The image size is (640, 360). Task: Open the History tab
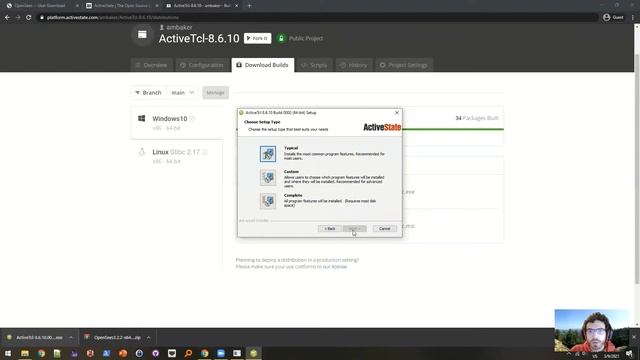point(353,65)
